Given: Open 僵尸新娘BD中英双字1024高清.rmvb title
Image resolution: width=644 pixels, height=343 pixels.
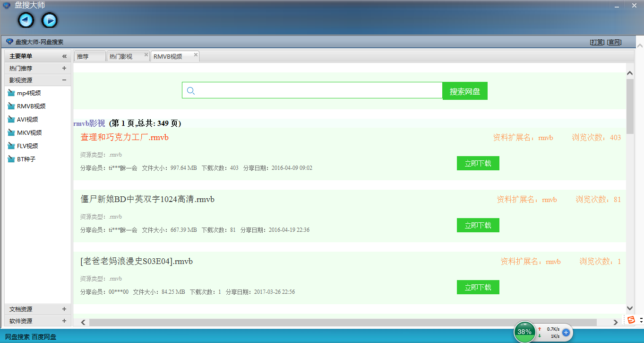Looking at the screenshot, I should click(148, 200).
